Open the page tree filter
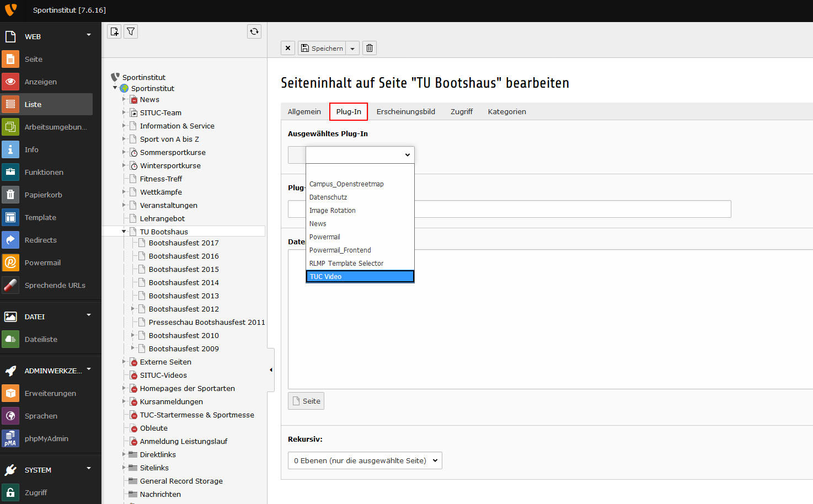This screenshot has width=813, height=504. pos(131,31)
